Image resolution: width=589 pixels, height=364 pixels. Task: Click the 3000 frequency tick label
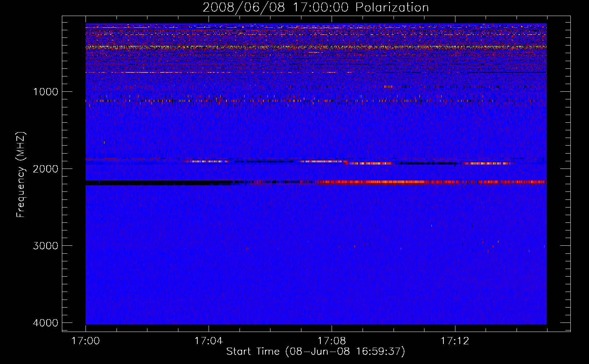[x=46, y=246]
